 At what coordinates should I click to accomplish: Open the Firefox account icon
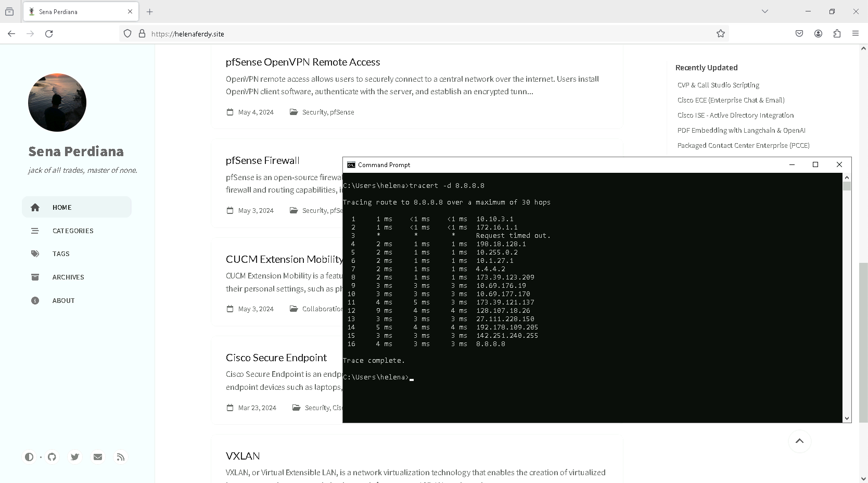click(x=818, y=34)
